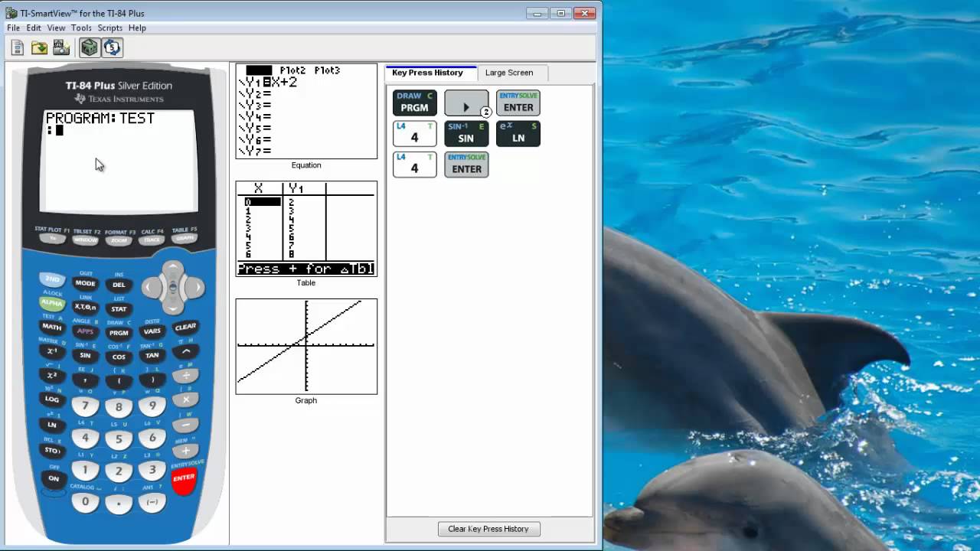Click the MODE key on the calculator

85,283
